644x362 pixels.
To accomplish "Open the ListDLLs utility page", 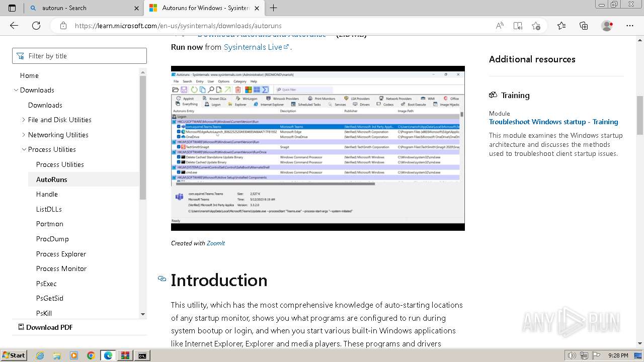I will click(49, 209).
